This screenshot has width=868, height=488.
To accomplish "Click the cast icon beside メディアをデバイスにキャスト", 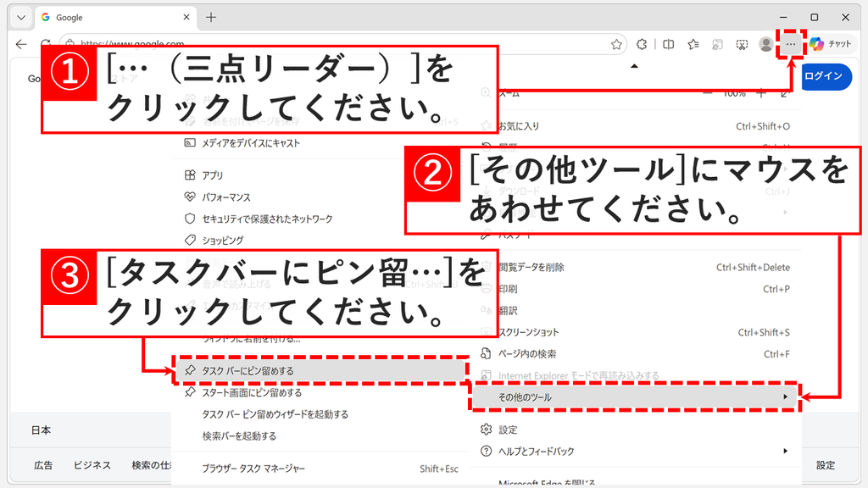I will [190, 142].
